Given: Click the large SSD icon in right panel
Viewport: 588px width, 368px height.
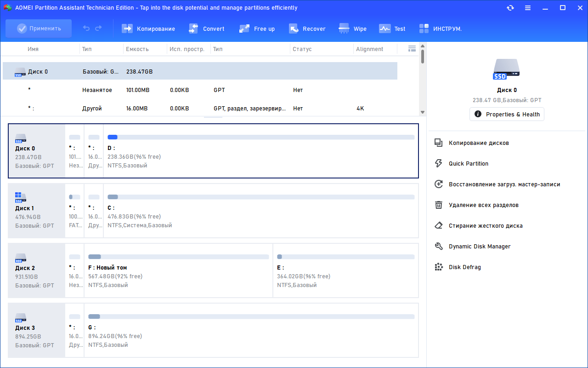Looking at the screenshot, I should coord(507,69).
